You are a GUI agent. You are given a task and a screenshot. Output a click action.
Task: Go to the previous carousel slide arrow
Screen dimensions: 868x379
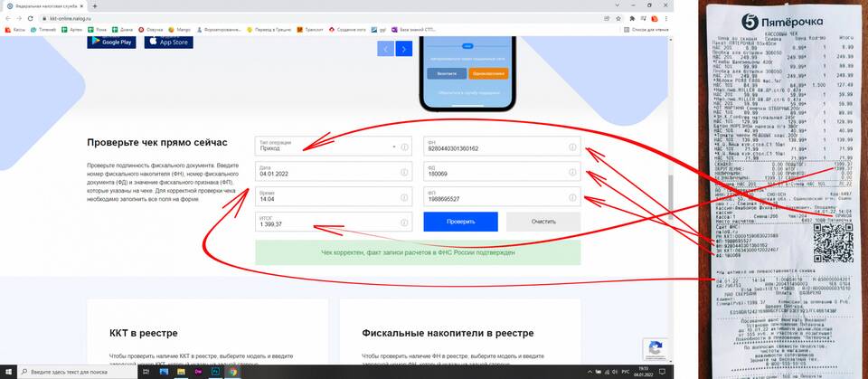tap(386, 49)
